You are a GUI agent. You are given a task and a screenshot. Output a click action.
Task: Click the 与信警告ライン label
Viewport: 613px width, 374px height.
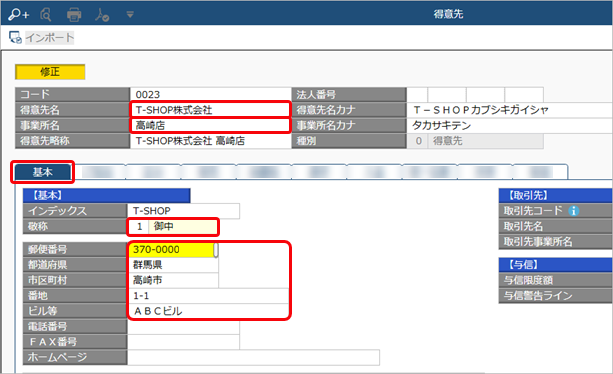click(x=538, y=296)
